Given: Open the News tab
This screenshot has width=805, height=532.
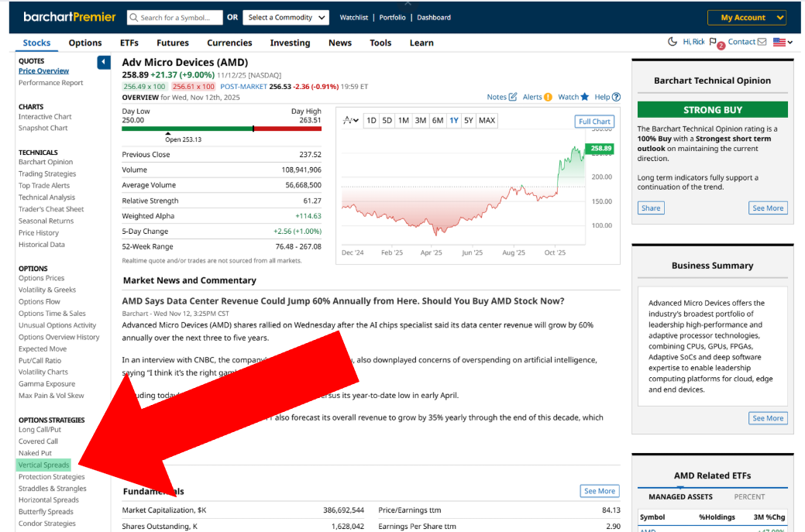Looking at the screenshot, I should 340,43.
